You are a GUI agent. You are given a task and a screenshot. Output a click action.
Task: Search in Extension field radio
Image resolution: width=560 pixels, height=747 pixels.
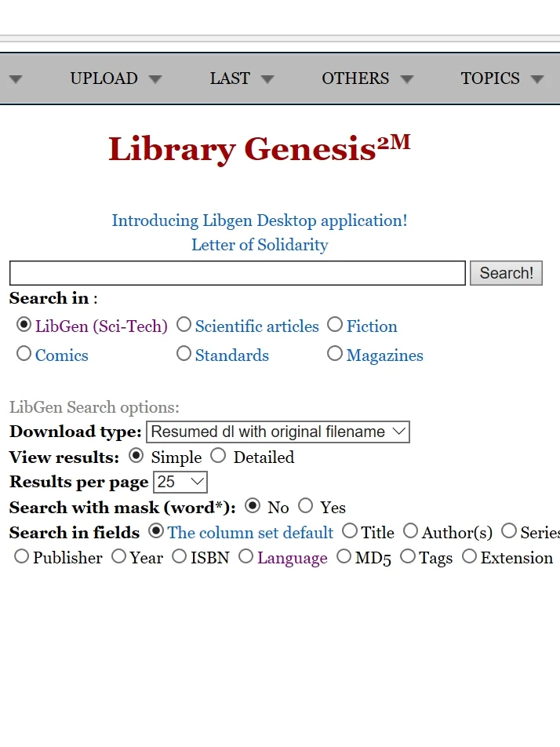click(x=470, y=556)
